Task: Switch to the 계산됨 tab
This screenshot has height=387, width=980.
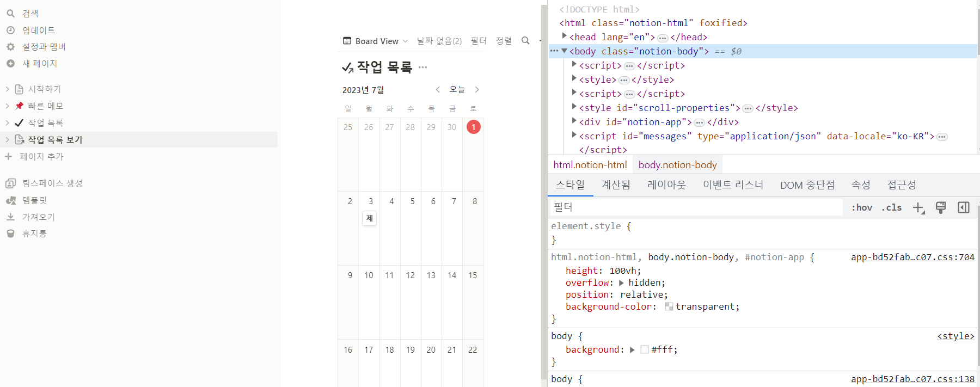Action: [616, 185]
